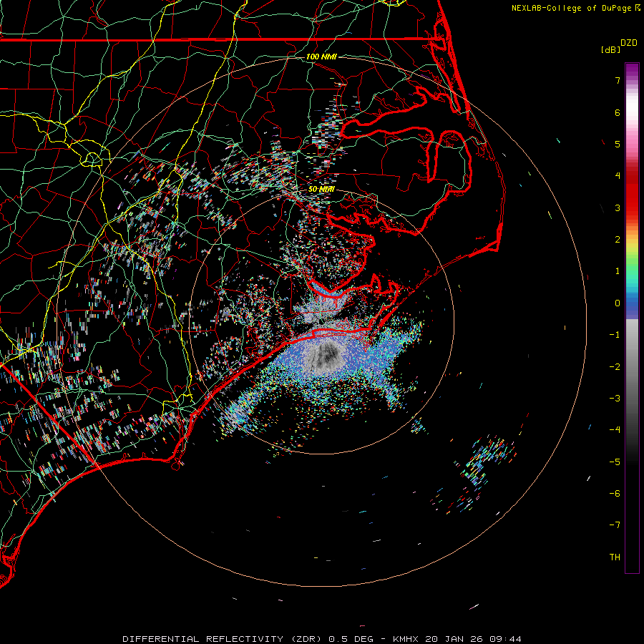The image size is (644, 644).
Task: Click the Differential Reflectivity caption at bottom
Action: (x=322, y=639)
